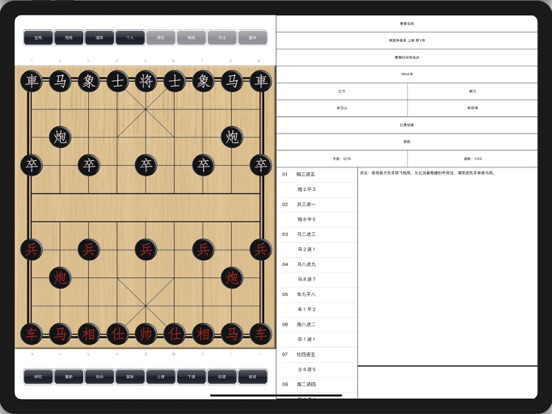Pick the rightmost red 兵 on the board edge

click(x=261, y=250)
